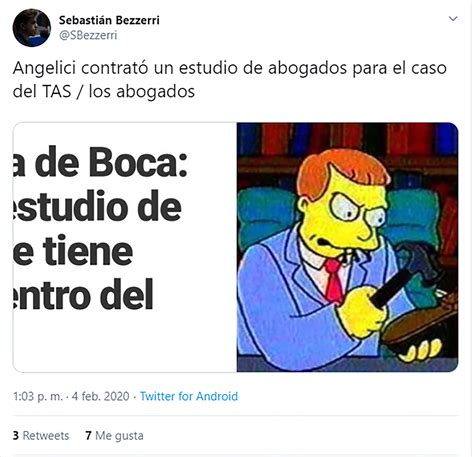Screen dimensions: 474x457
Task: Click the 'e tiene' headline line
Action: tap(73, 251)
